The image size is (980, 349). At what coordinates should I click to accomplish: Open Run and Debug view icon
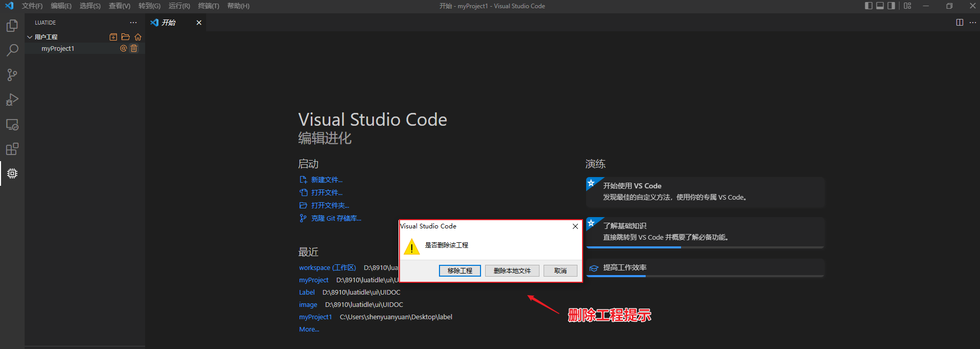pos(12,100)
